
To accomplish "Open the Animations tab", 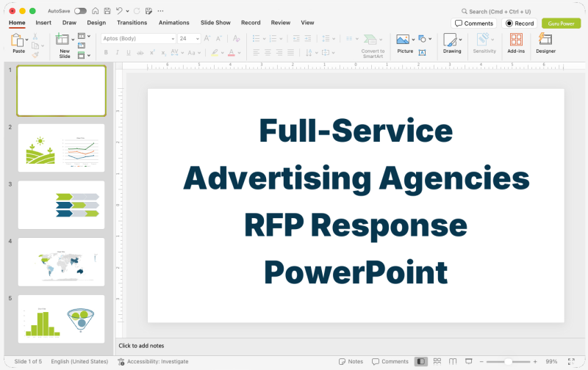I will [174, 23].
